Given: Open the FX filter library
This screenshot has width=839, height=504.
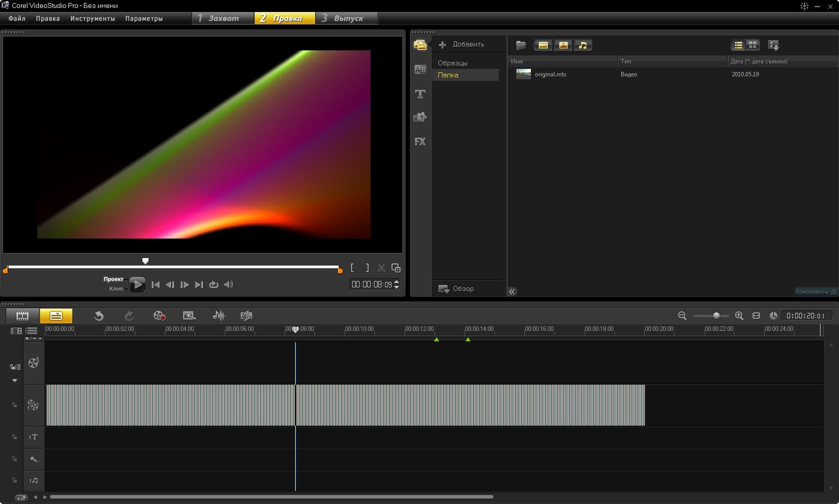Looking at the screenshot, I should [420, 142].
